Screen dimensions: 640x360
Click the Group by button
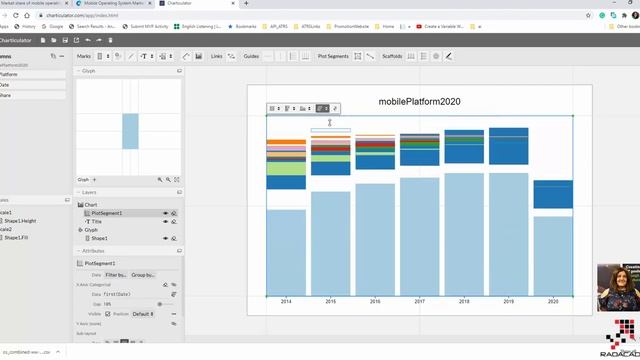(x=143, y=275)
